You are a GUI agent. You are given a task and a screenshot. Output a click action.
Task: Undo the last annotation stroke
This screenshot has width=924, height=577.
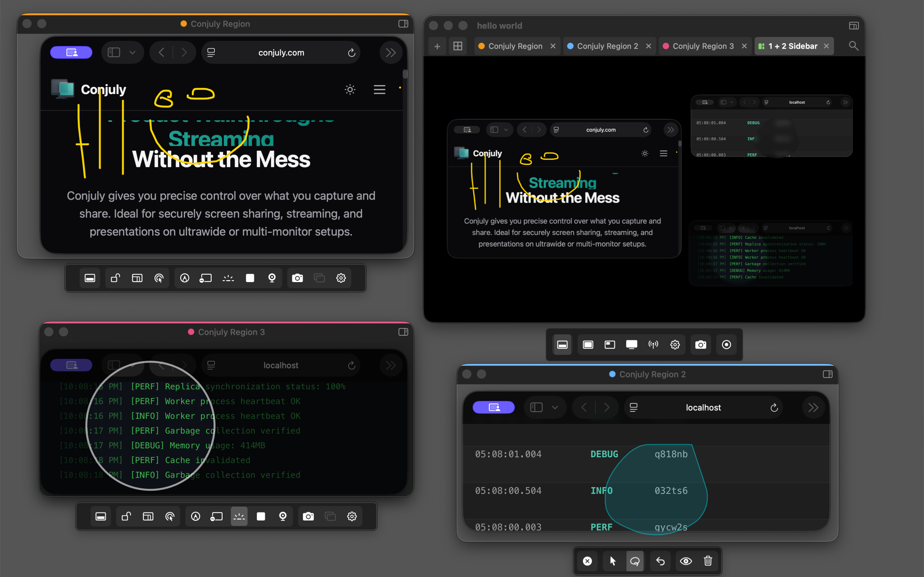(x=660, y=561)
